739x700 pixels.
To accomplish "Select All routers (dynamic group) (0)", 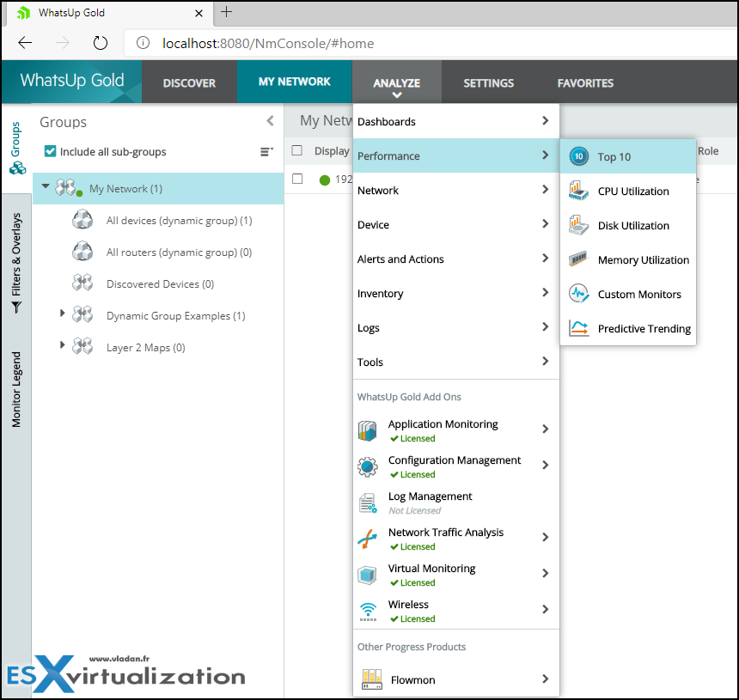I will [179, 253].
